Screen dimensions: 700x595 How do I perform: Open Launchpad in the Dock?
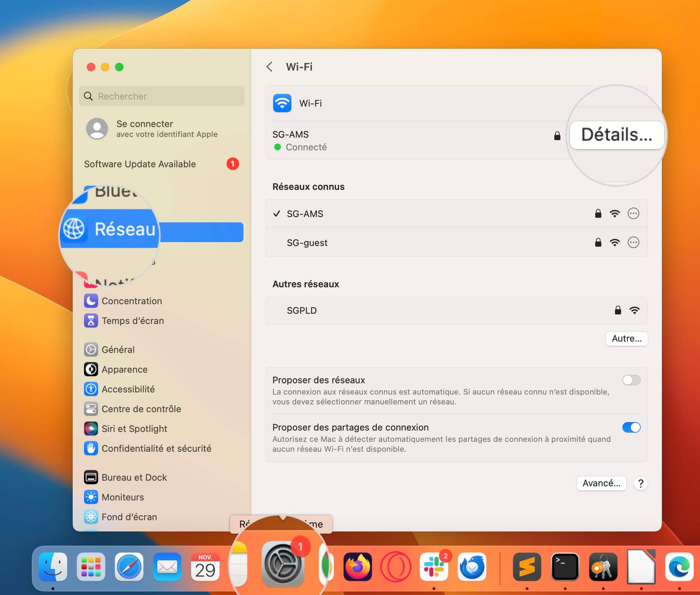click(x=91, y=567)
